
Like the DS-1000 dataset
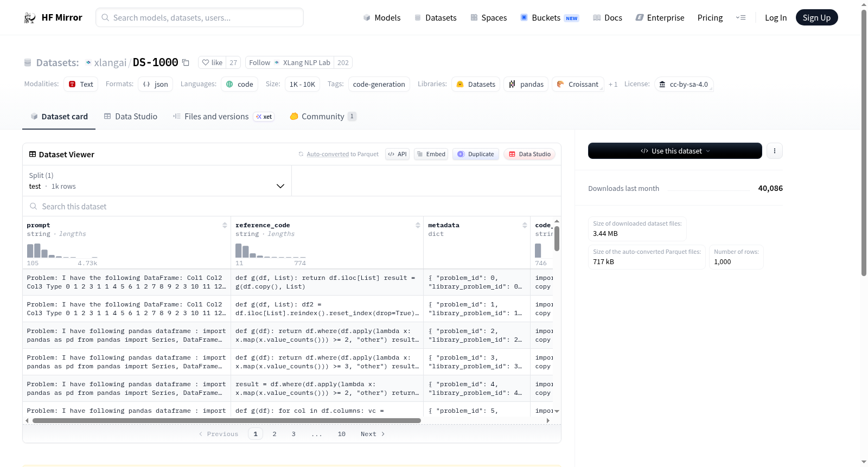click(212, 63)
